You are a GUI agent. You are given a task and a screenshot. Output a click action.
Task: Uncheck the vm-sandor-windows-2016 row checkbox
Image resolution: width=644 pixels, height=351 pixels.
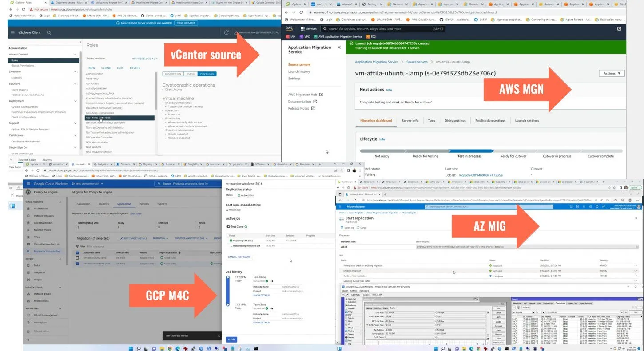[x=77, y=264]
